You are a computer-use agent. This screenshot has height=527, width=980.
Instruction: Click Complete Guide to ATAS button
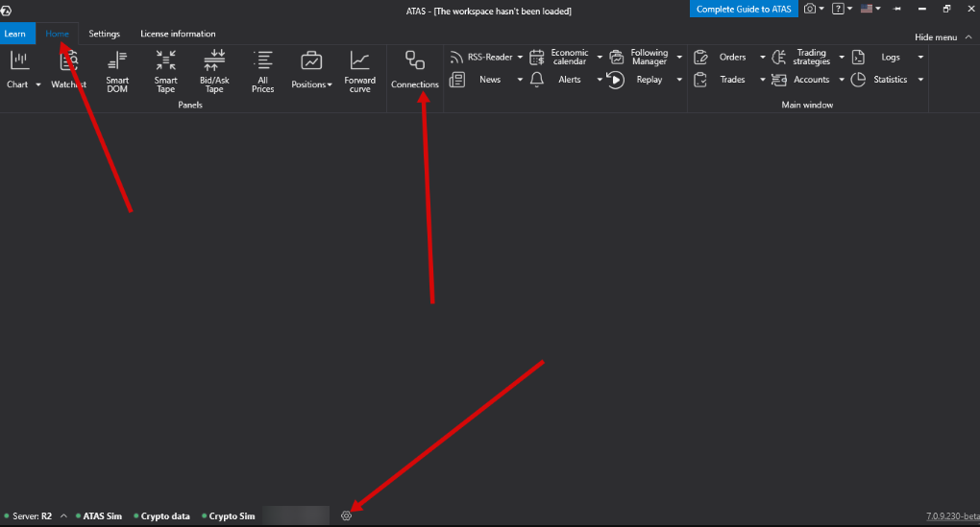coord(744,9)
